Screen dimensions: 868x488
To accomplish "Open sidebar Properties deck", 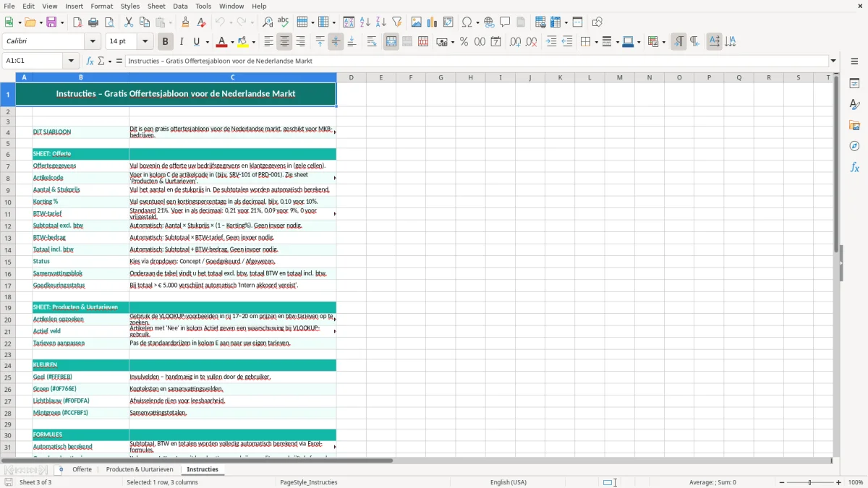I will (854, 83).
